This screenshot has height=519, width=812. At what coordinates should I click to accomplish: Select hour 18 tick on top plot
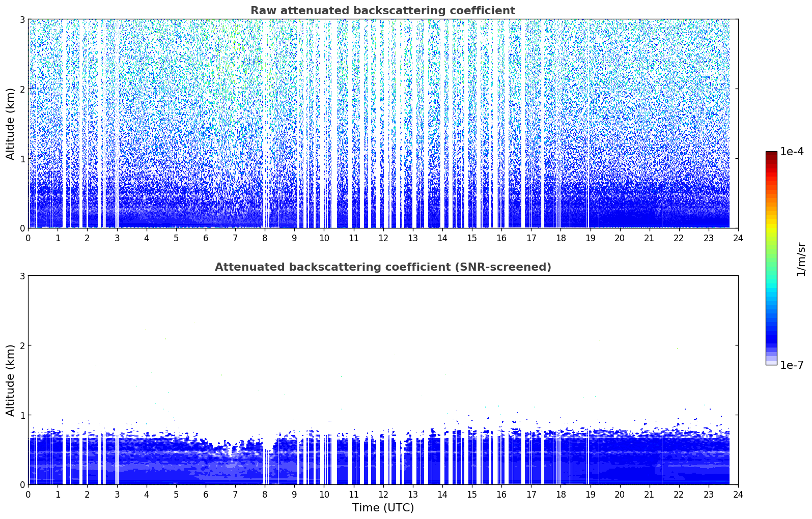(x=561, y=238)
